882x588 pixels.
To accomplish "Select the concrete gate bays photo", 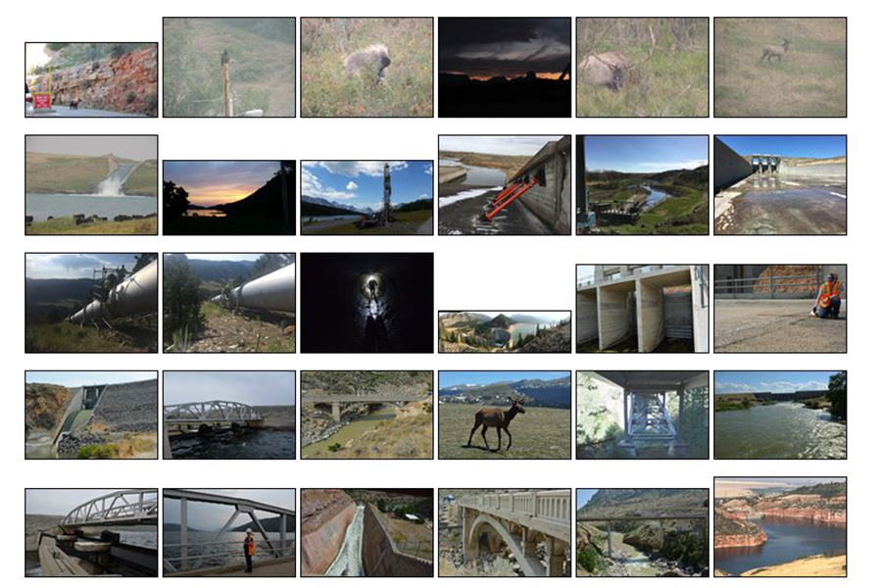I will pos(642,309).
